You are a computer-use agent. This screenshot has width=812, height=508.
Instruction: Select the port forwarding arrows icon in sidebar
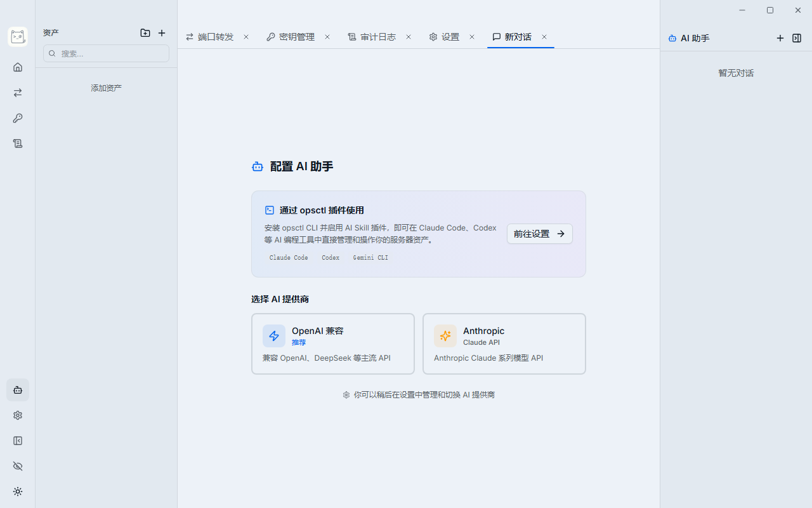tap(18, 93)
